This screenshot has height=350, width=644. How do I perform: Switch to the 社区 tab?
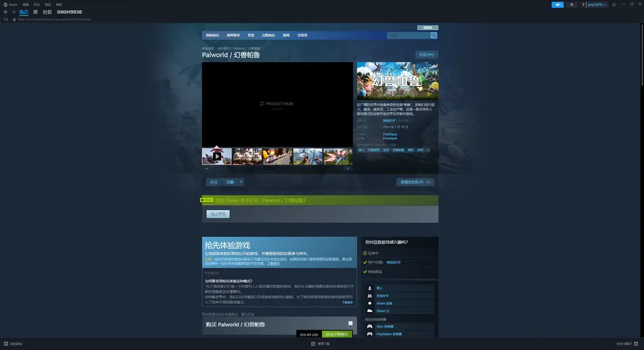(47, 12)
